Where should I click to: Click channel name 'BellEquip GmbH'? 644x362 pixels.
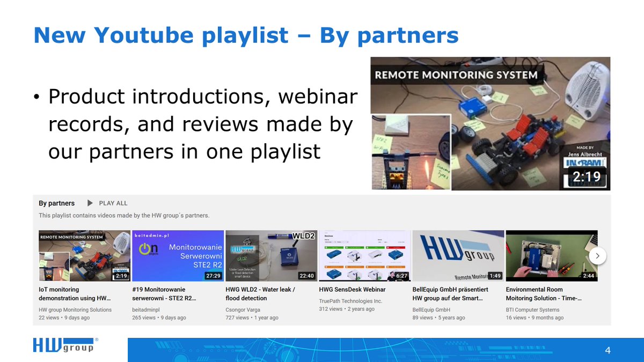click(431, 309)
